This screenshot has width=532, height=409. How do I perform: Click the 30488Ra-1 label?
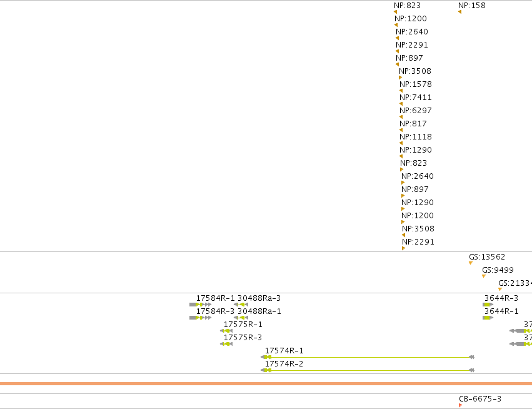point(259,311)
